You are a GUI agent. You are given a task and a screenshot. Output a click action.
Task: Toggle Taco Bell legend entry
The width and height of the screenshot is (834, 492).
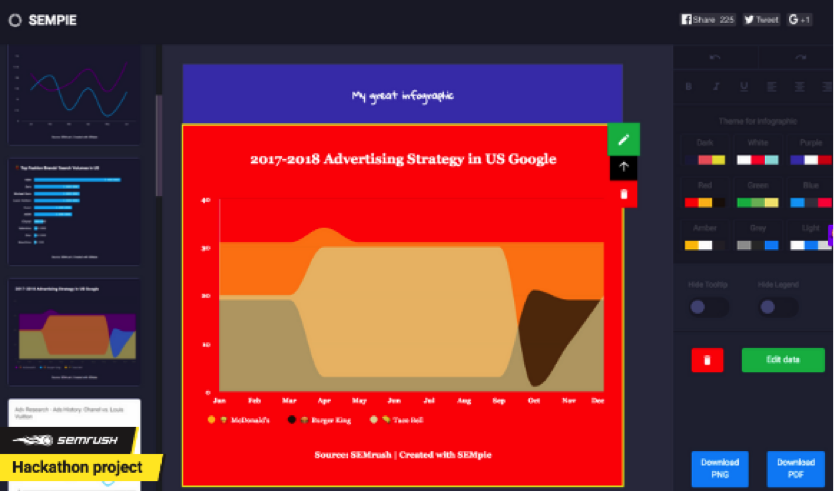(397, 420)
